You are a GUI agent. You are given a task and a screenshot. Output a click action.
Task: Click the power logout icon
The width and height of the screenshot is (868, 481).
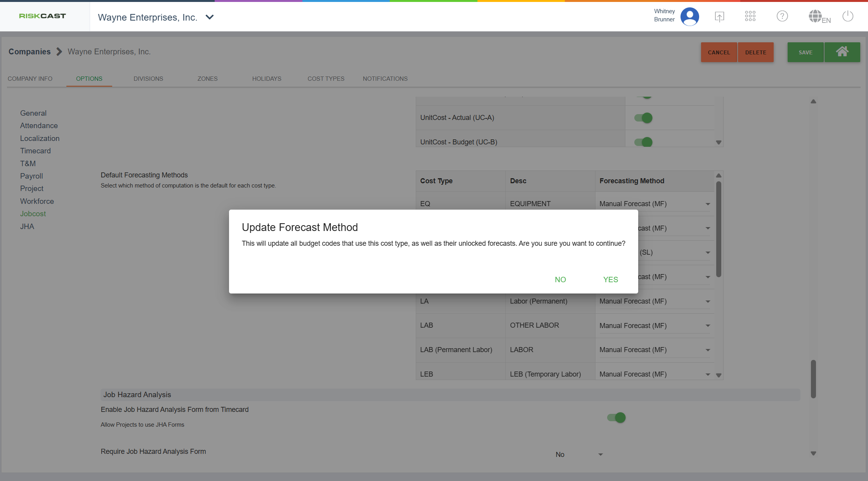848,16
